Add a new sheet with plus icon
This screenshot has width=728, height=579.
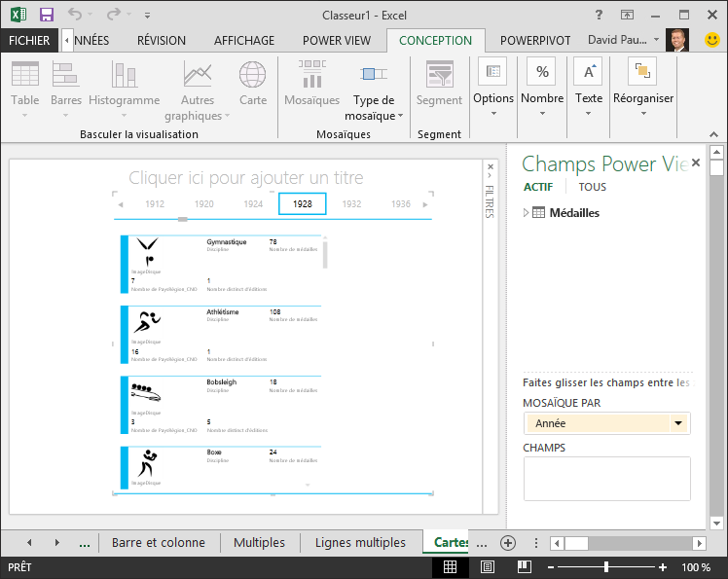pyautogui.click(x=508, y=543)
